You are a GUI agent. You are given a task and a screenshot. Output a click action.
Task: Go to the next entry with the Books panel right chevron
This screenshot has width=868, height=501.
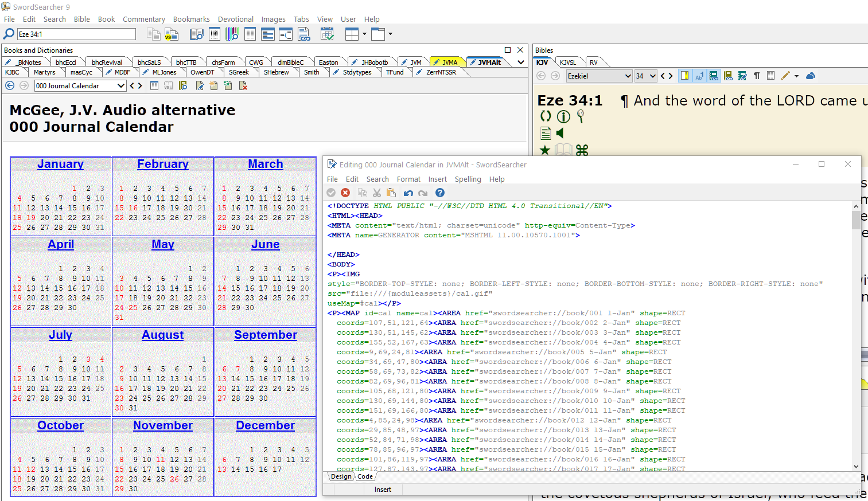139,85
